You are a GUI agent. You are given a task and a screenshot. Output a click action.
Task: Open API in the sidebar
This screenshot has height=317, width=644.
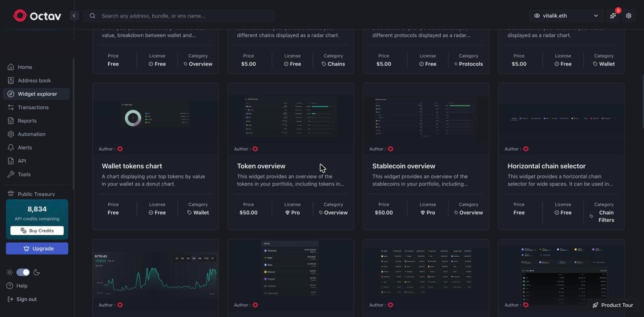coord(36,161)
